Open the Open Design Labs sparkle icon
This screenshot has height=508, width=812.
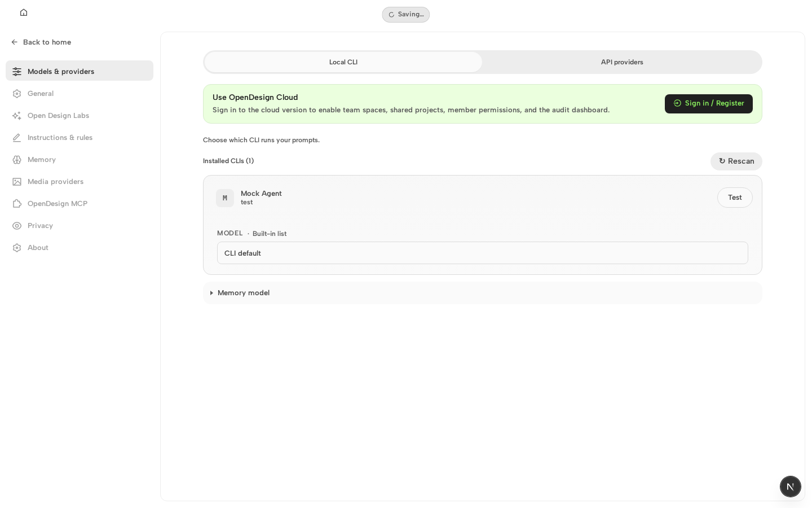tap(17, 116)
